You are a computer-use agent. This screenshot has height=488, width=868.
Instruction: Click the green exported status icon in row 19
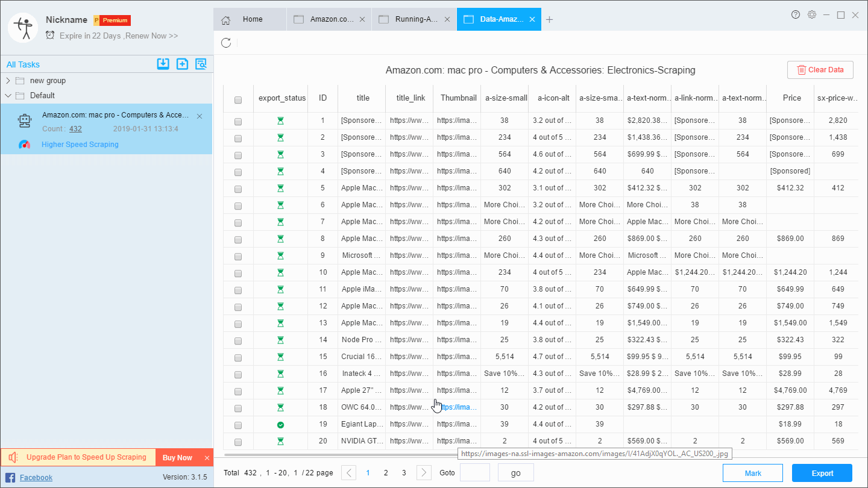pos(280,425)
